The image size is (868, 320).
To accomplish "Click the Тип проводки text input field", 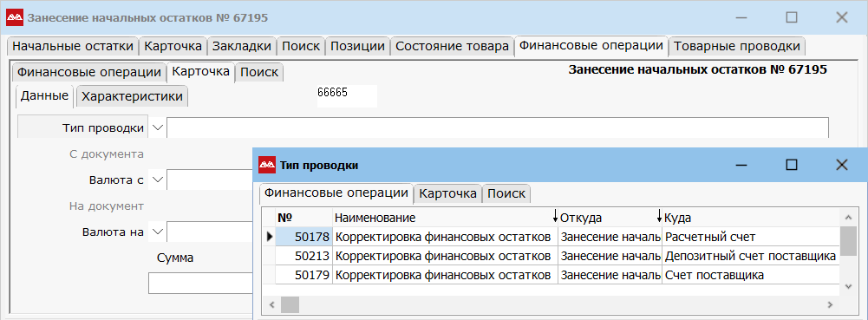I will (x=498, y=127).
